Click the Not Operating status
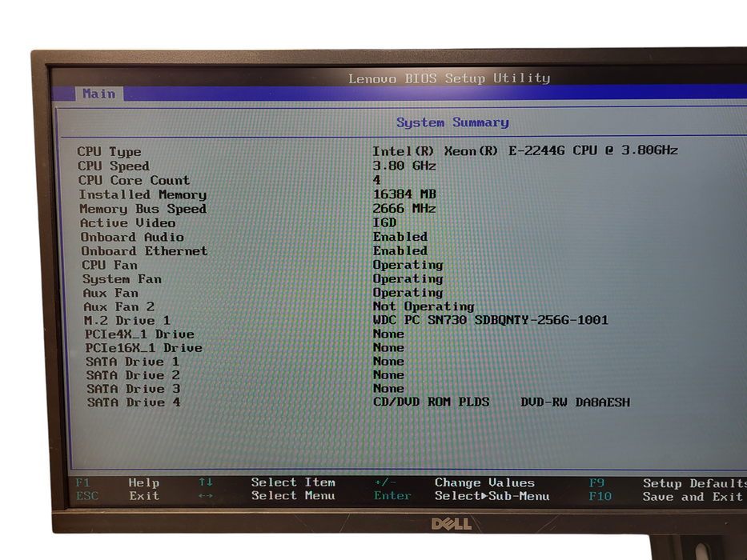 coord(424,306)
